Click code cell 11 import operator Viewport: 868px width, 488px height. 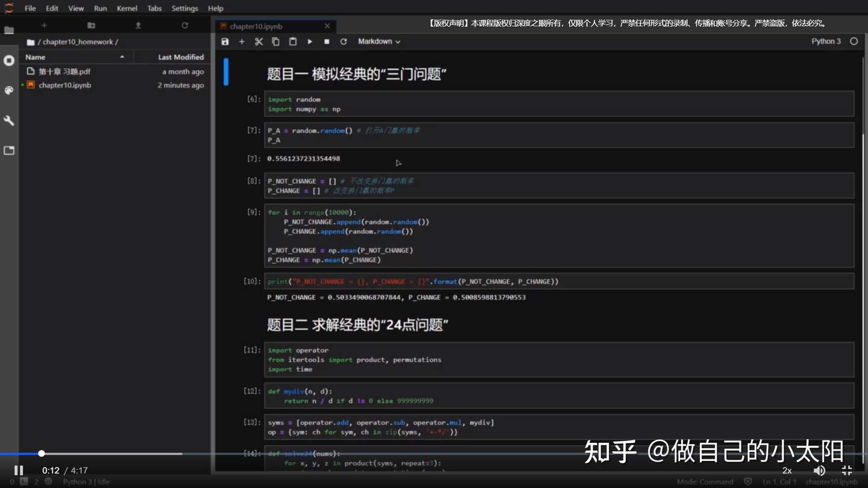559,360
